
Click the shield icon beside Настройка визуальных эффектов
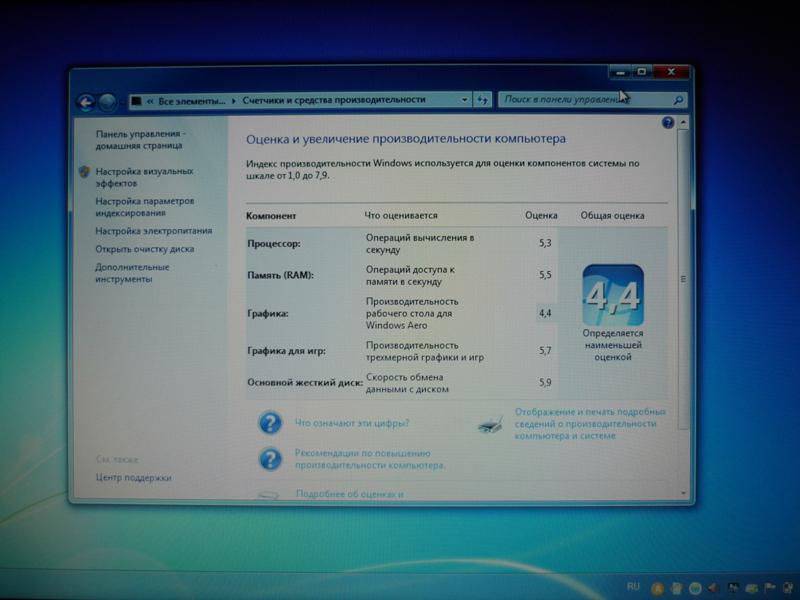point(84,171)
